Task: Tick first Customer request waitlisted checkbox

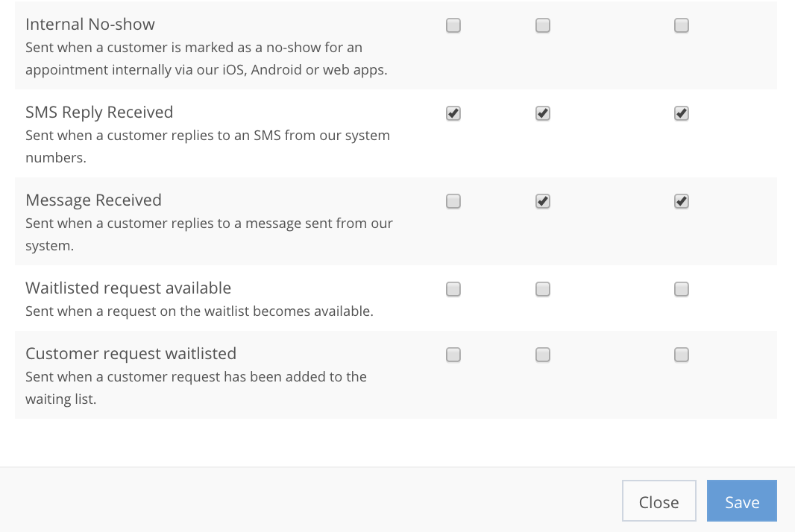Action: click(x=453, y=355)
